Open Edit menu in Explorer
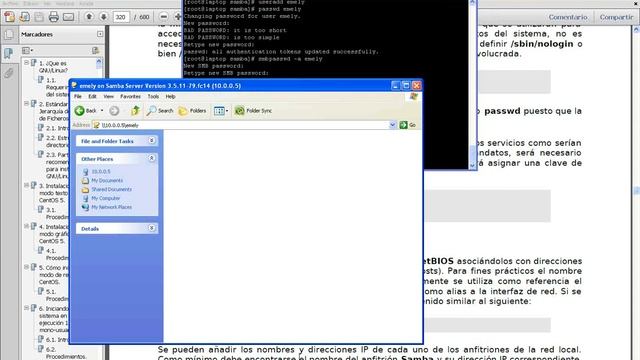The height and width of the screenshot is (360, 640). (x=93, y=97)
